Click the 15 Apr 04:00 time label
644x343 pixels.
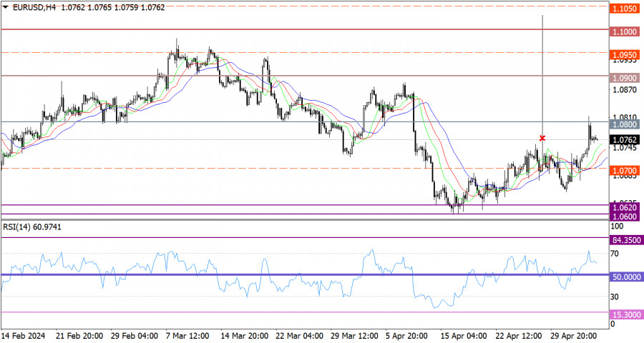(x=464, y=336)
